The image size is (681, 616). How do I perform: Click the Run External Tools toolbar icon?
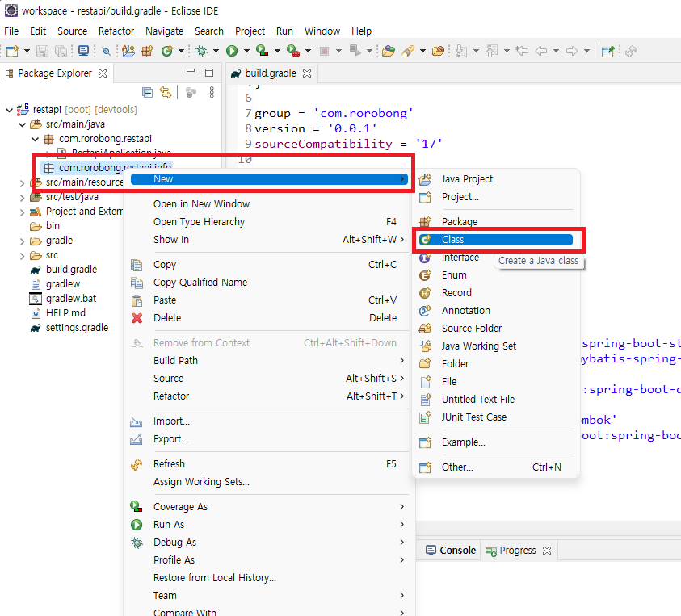coord(293,51)
